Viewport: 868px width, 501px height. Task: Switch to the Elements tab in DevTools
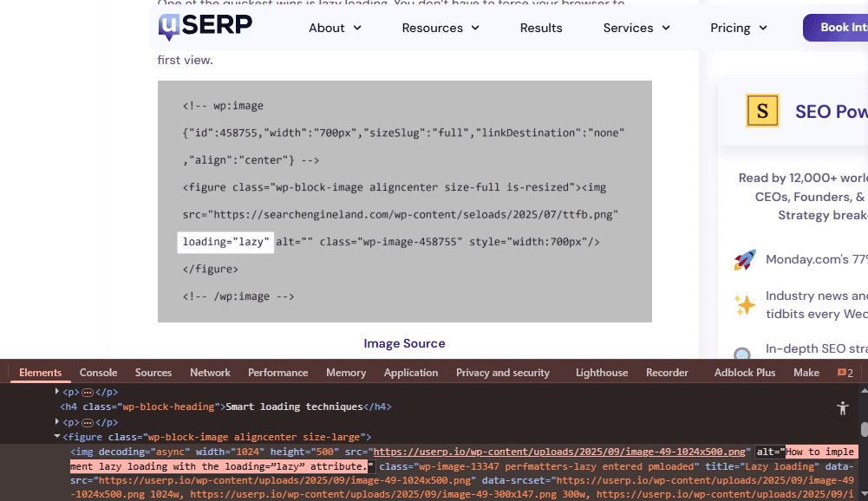point(41,373)
